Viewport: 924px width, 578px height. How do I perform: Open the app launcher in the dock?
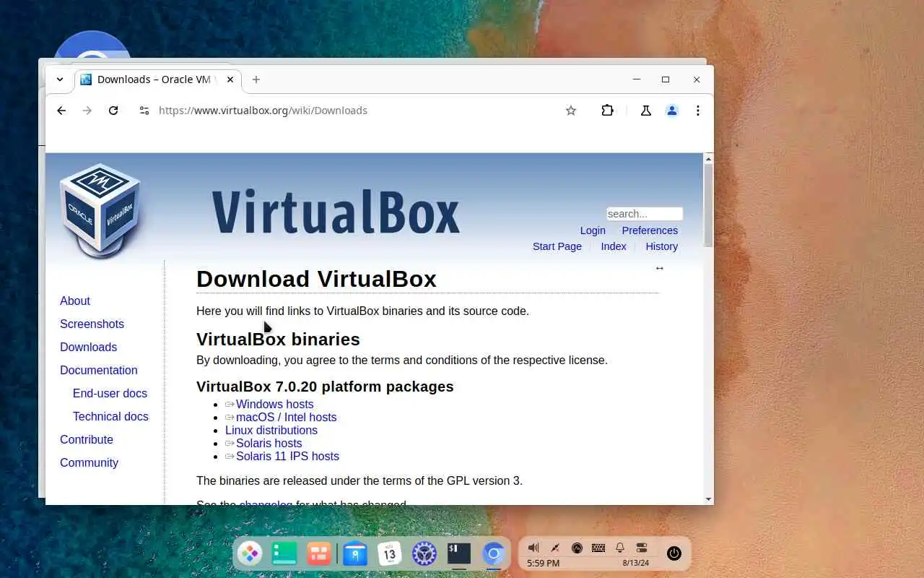[250, 553]
